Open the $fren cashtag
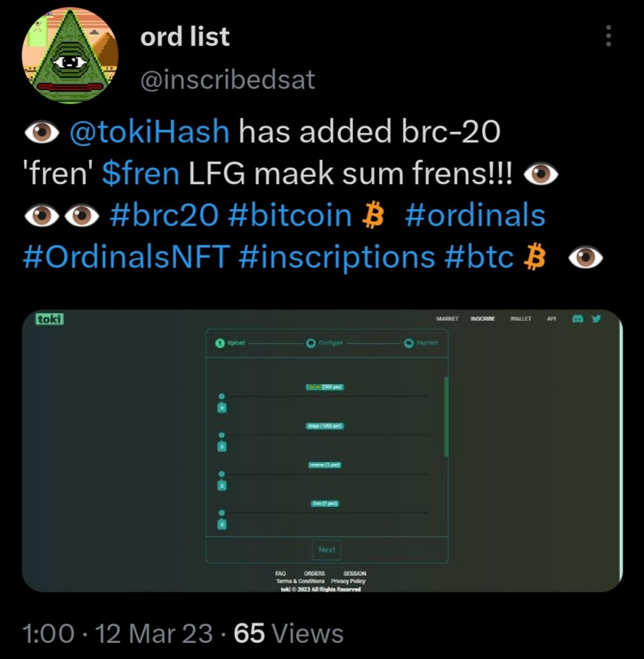This screenshot has height=659, width=644. pyautogui.click(x=140, y=174)
